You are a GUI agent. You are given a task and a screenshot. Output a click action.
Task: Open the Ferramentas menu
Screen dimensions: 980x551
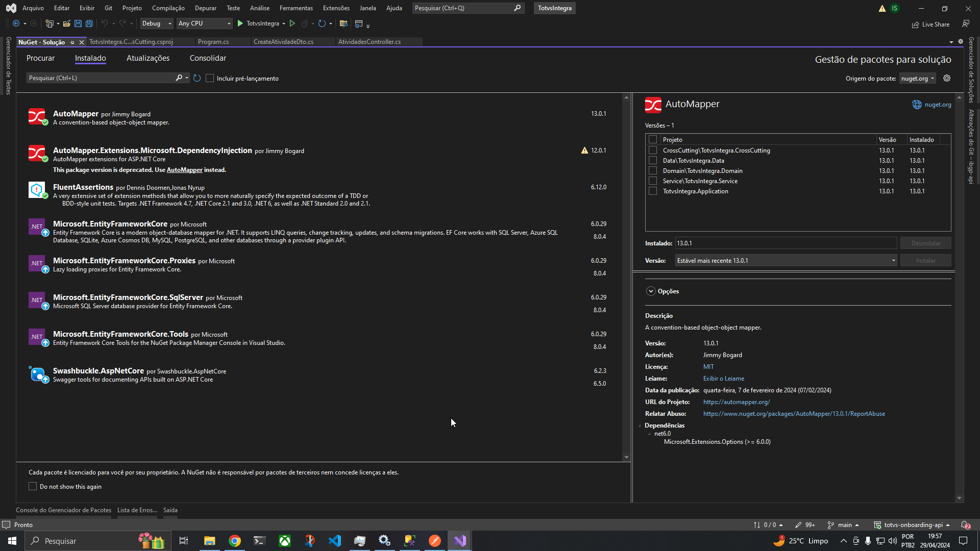tap(296, 8)
